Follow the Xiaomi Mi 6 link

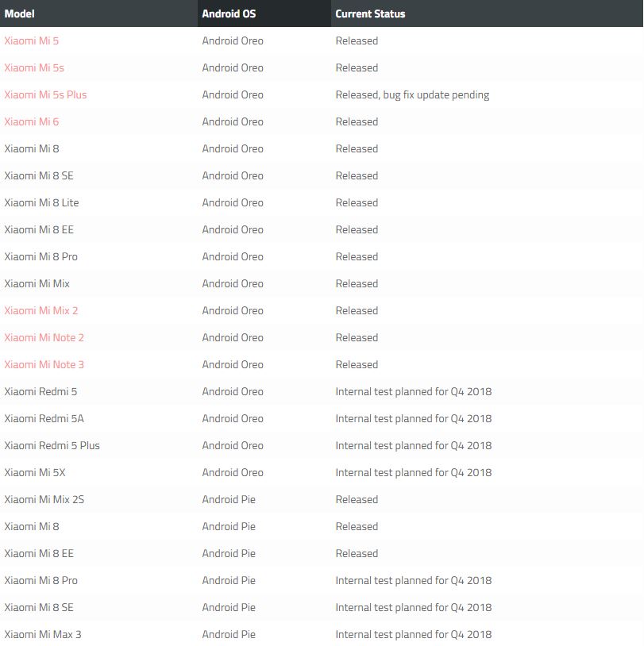pos(31,121)
